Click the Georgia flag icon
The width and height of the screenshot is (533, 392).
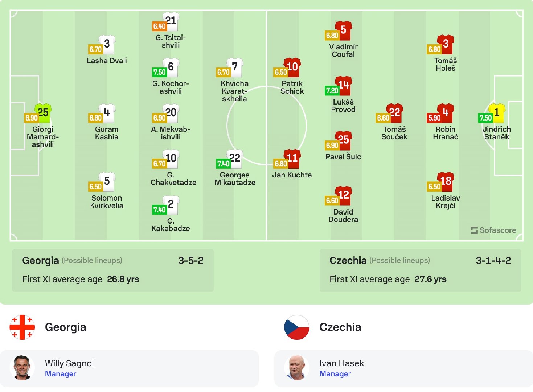22,327
